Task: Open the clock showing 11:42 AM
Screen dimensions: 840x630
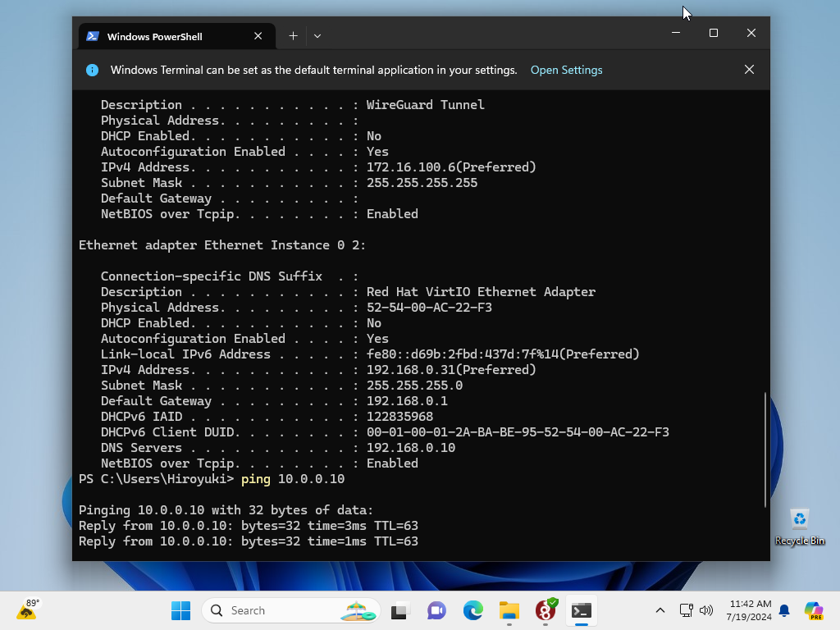Action: pyautogui.click(x=748, y=610)
